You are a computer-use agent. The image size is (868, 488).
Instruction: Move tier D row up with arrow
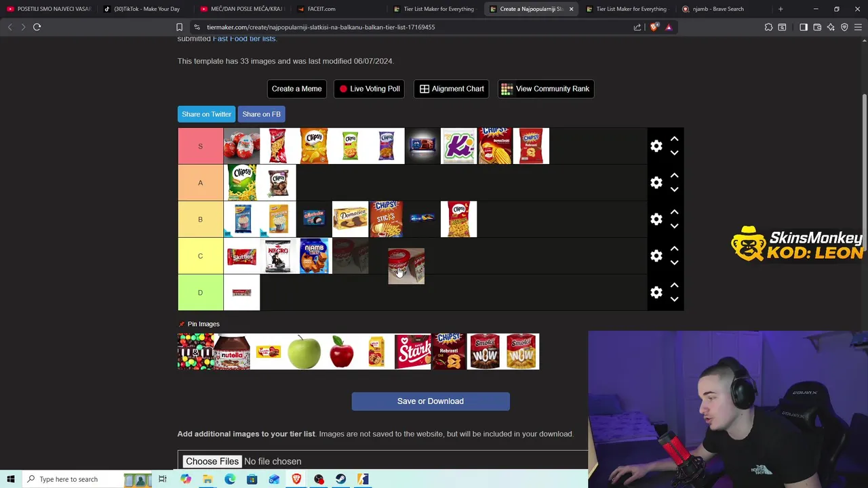coord(674,285)
